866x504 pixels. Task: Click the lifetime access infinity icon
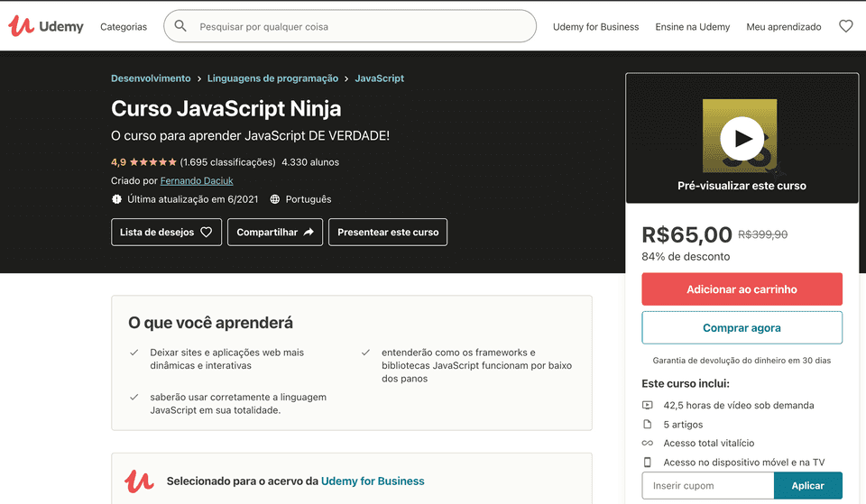tap(648, 444)
